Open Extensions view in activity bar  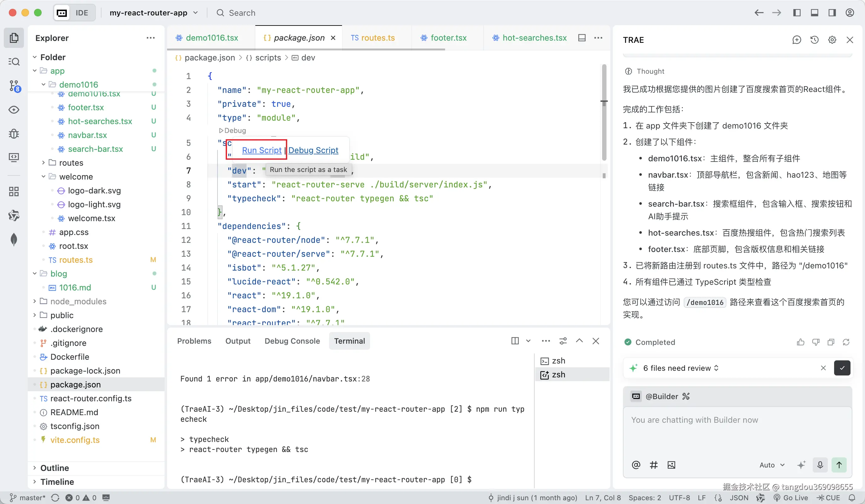(x=14, y=192)
